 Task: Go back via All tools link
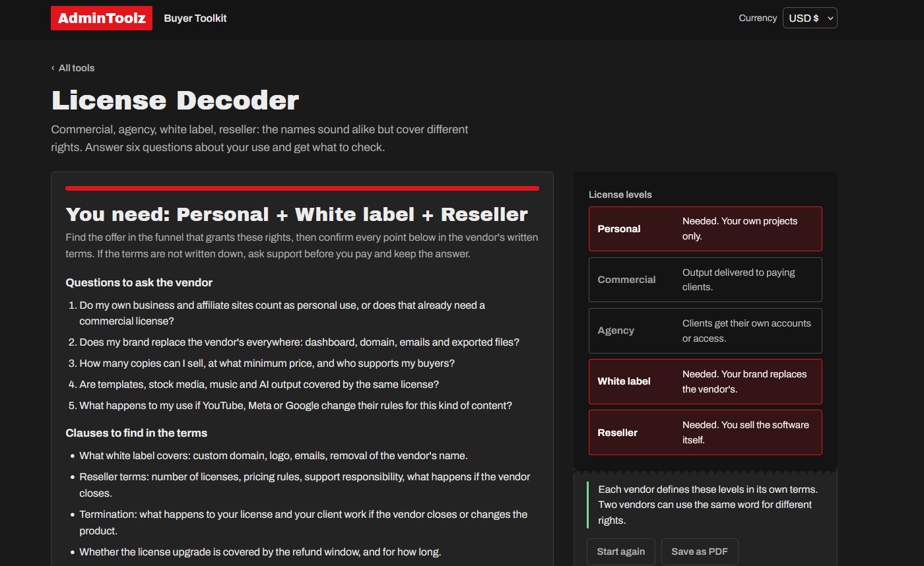click(73, 68)
